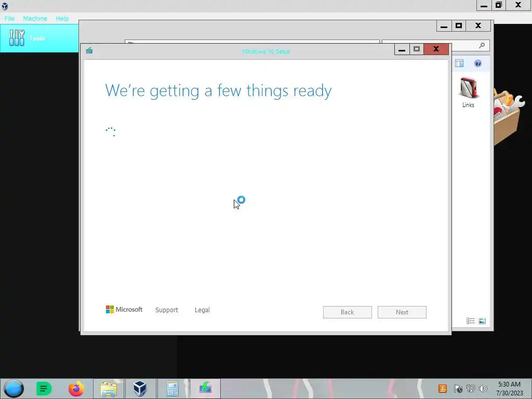Maximize the Windows 10 Setup window

coord(417,49)
